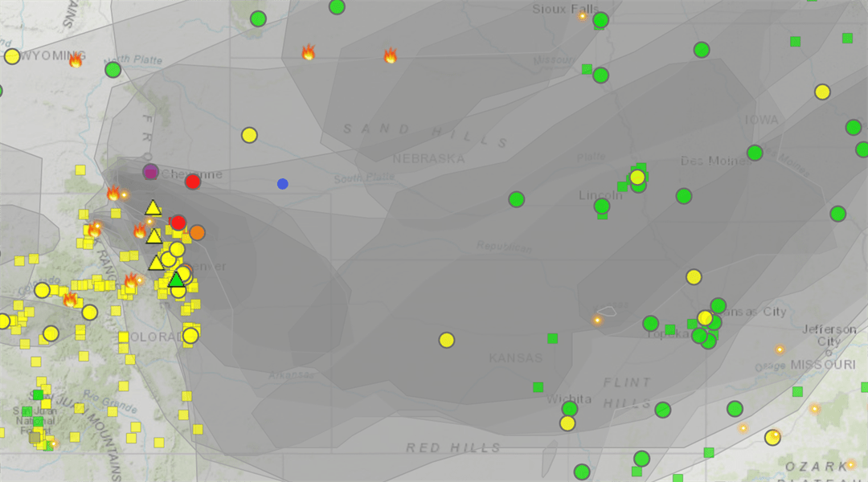Click the Lincoln city label
This screenshot has height=482, width=868.
600,195
